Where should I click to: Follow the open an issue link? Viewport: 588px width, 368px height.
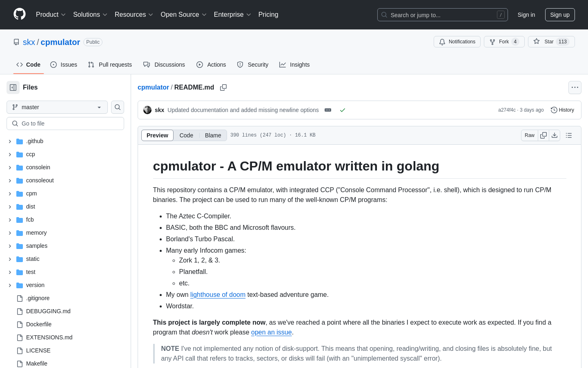pyautogui.click(x=272, y=332)
